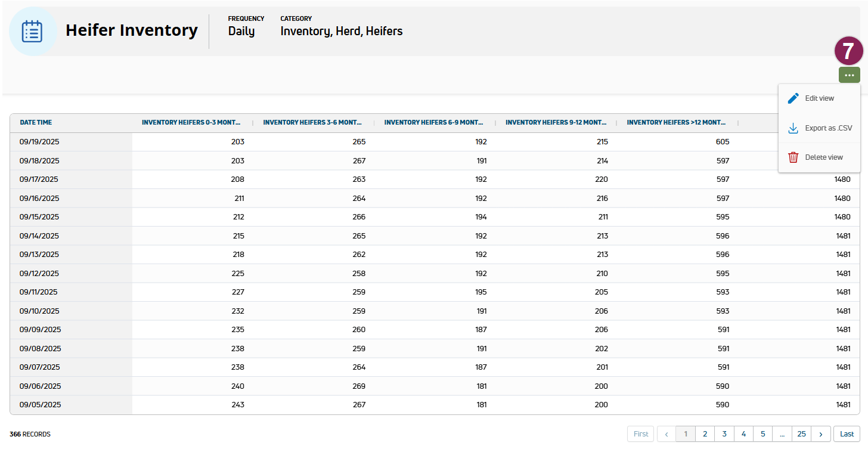The width and height of the screenshot is (868, 449).
Task: Sort by Date Time column header
Action: coord(36,122)
